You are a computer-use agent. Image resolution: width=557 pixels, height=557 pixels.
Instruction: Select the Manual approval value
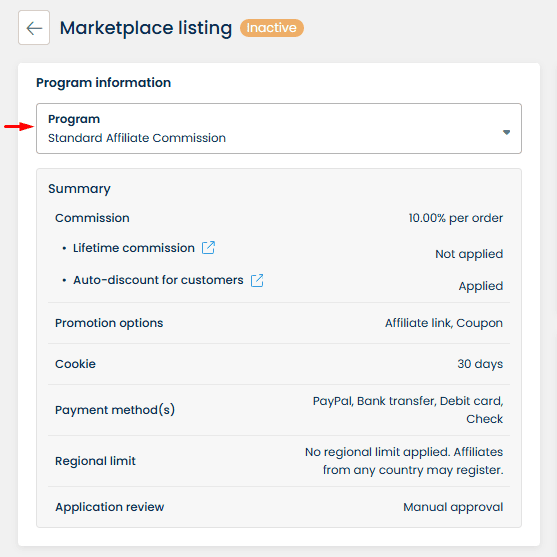click(x=453, y=507)
